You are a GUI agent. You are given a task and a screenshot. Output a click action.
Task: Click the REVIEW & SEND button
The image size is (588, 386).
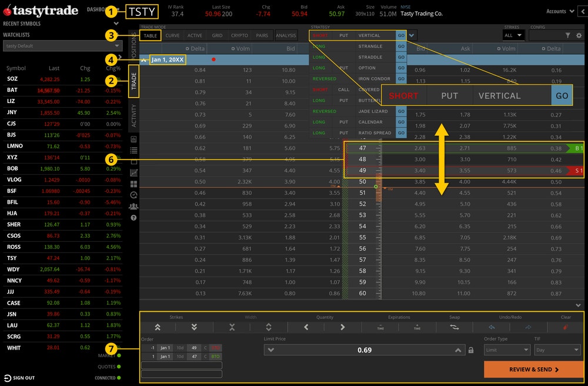point(534,370)
